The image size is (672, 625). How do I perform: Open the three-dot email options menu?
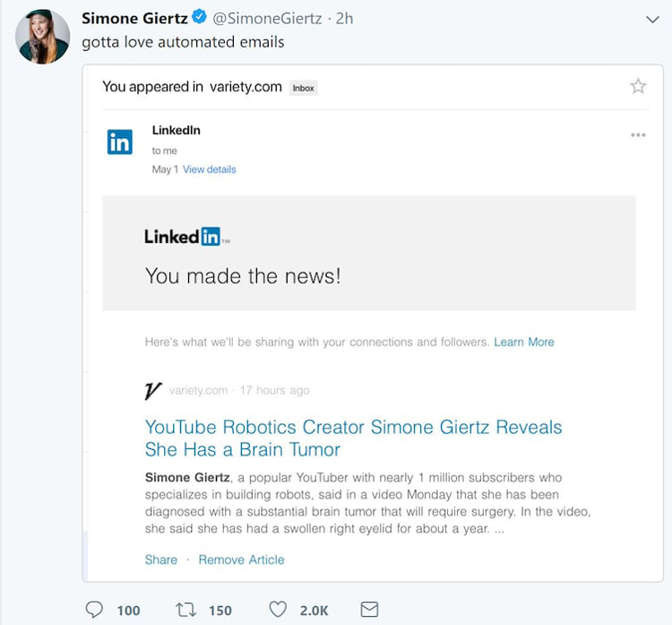pos(638,135)
